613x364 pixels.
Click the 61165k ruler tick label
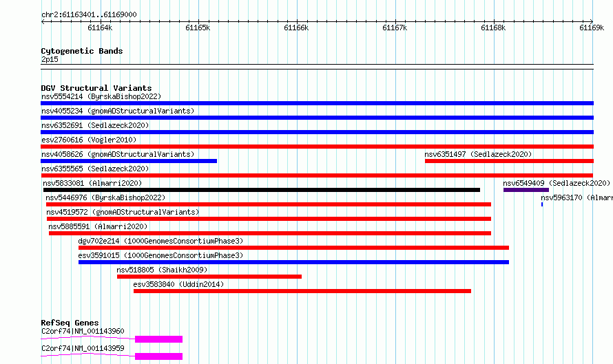coord(198,28)
